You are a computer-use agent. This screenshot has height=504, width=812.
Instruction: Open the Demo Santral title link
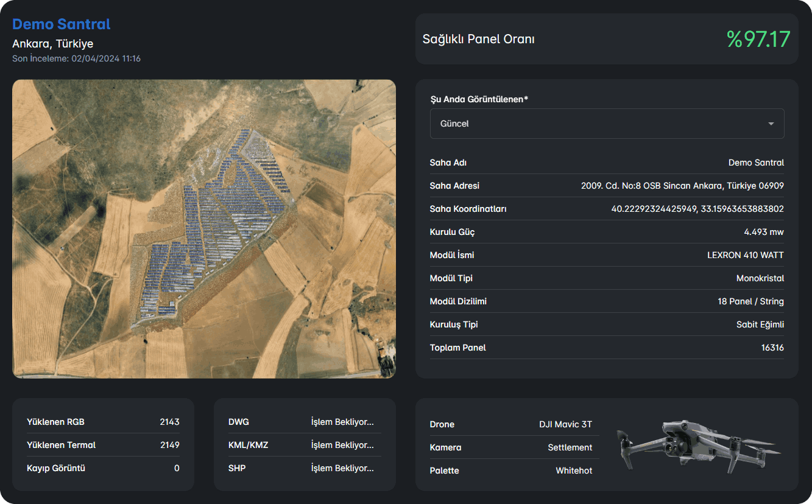[x=61, y=24]
